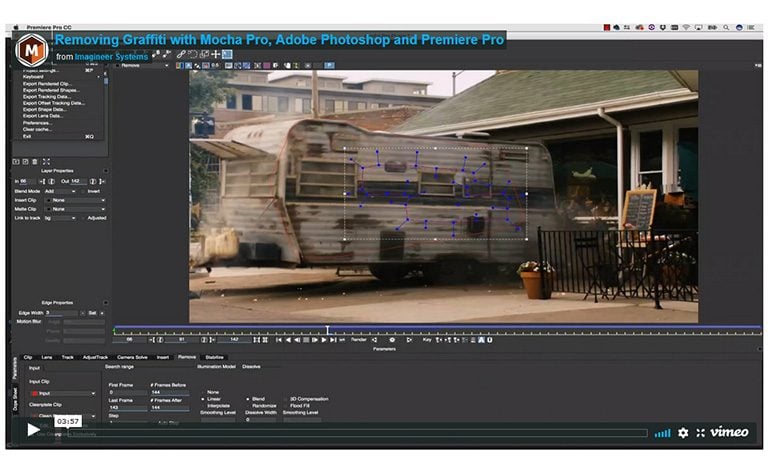Image resolution: width=770 pixels, height=472 pixels.
Task: Switch to the Insert tab
Action: click(163, 357)
